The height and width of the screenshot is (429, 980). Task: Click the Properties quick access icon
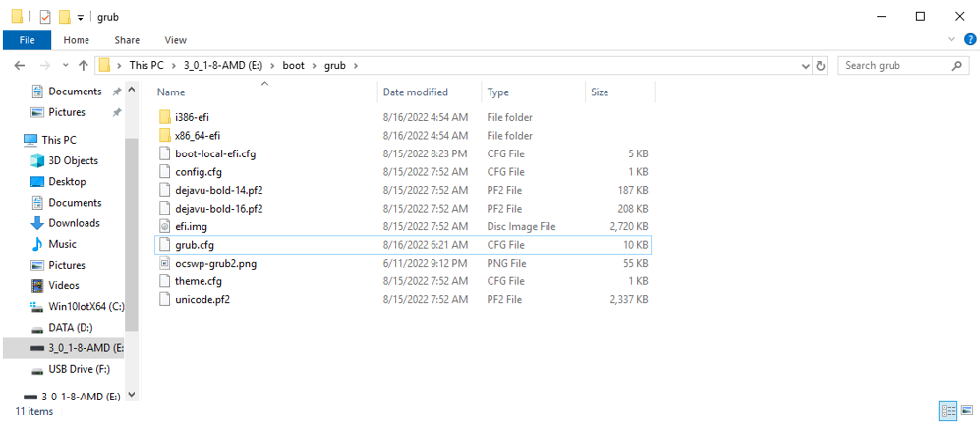[x=45, y=17]
